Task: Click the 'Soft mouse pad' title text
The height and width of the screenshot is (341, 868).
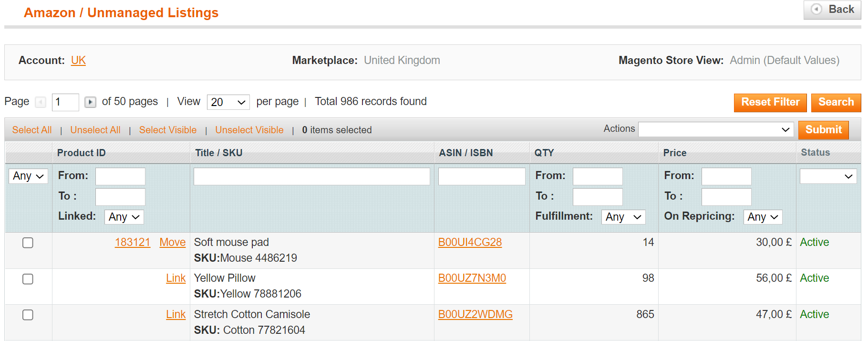Action: click(231, 242)
